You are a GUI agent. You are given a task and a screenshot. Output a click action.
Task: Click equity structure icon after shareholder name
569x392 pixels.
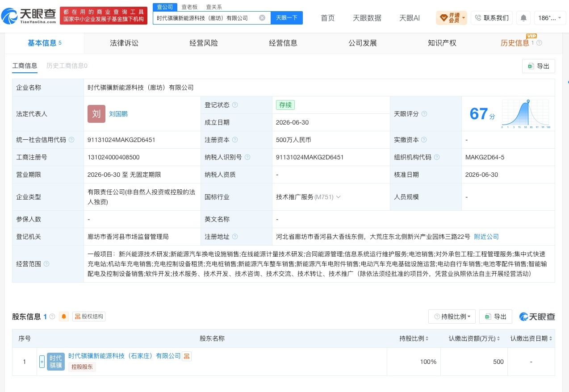[x=187, y=356]
